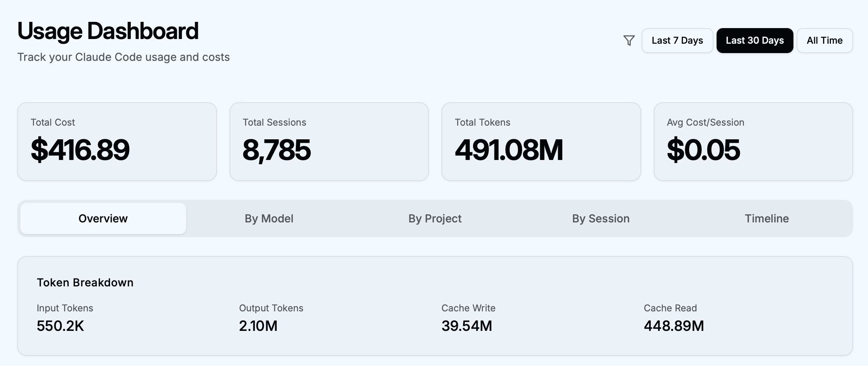View the By Project tab
Screen dimensions: 868x366
tap(435, 219)
